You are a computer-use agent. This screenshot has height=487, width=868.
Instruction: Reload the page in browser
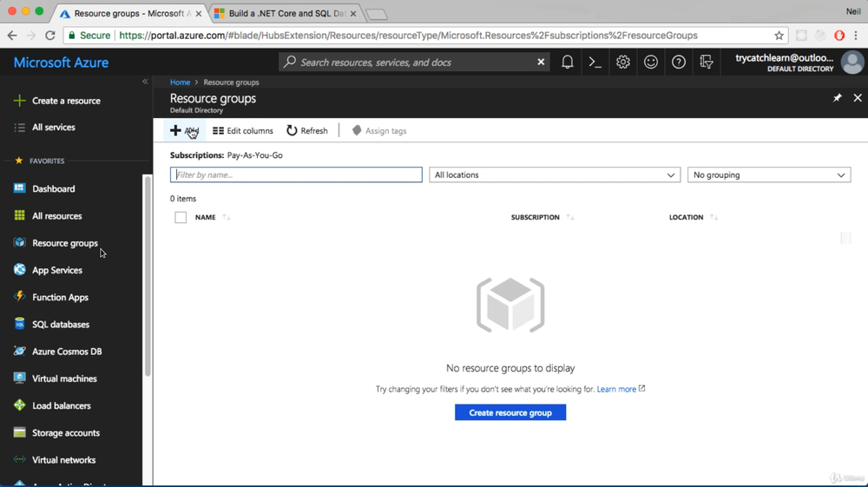(x=49, y=36)
